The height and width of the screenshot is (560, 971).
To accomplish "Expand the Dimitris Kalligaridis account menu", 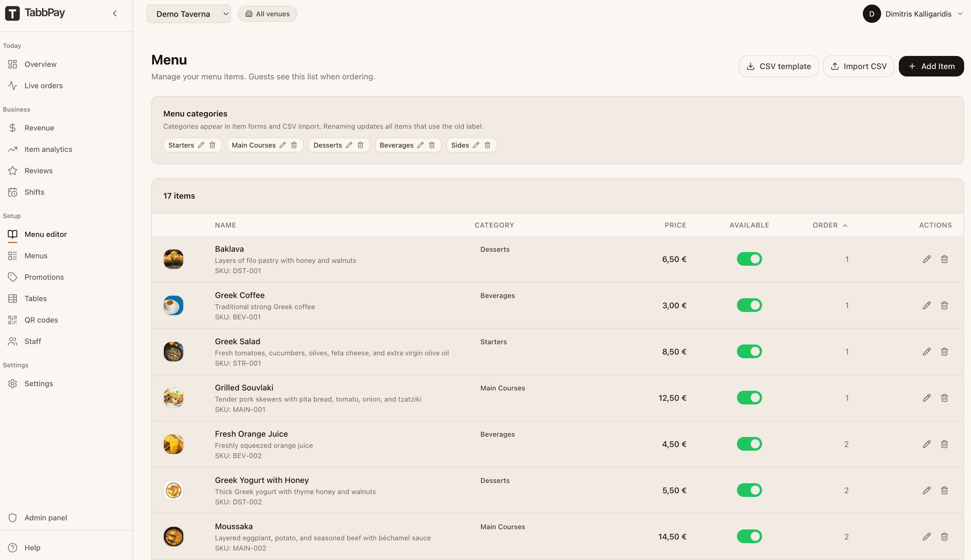I will coord(913,14).
